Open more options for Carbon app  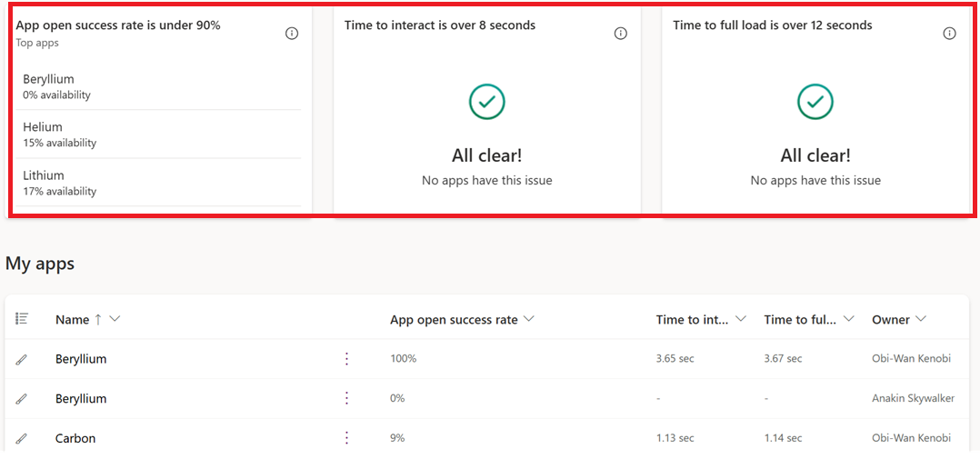346,438
